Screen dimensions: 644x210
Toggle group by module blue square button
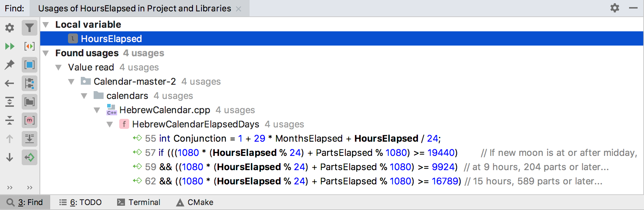(30, 65)
